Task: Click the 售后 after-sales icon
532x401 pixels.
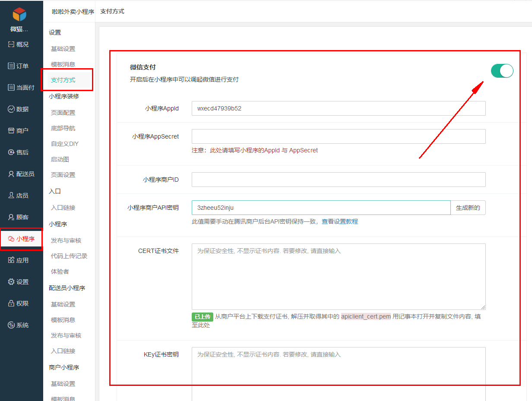Action: click(x=11, y=152)
